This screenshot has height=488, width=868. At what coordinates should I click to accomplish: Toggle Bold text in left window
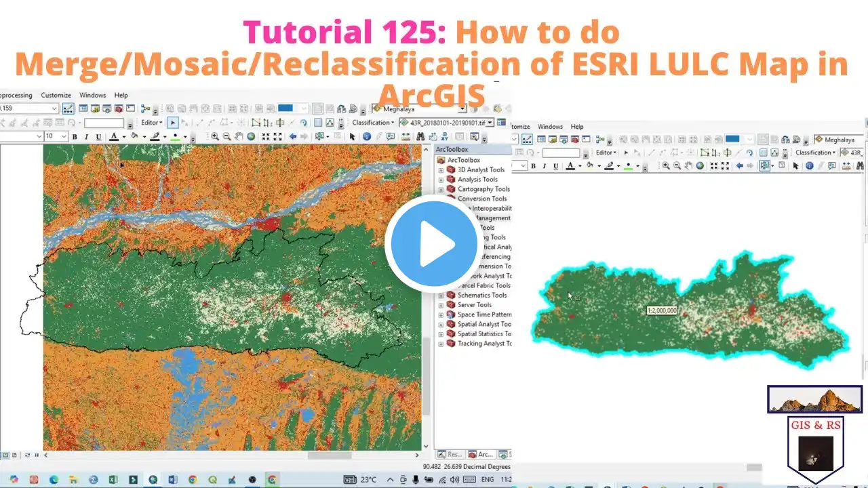point(75,136)
